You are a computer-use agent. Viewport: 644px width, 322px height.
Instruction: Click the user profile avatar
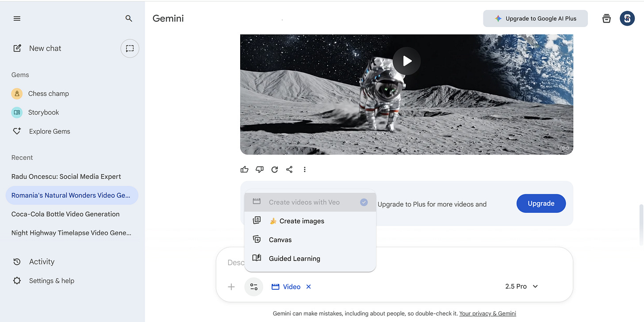[627, 19]
